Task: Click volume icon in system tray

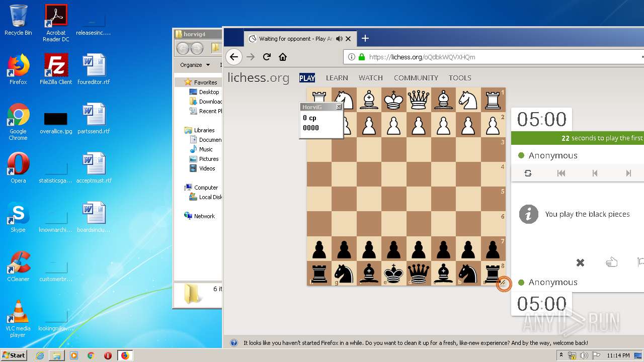Action: tap(583, 355)
